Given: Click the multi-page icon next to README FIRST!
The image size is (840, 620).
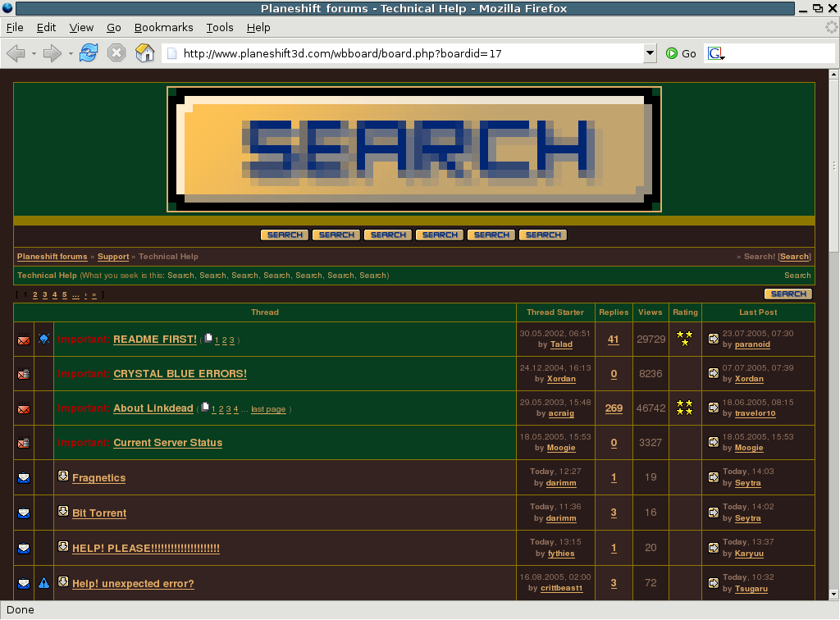Looking at the screenshot, I should coord(208,337).
